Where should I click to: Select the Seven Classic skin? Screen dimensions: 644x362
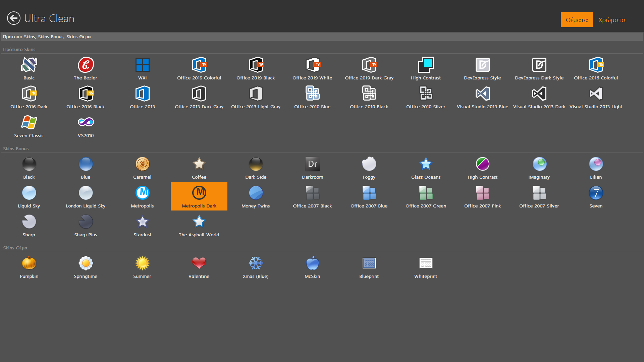(x=29, y=123)
